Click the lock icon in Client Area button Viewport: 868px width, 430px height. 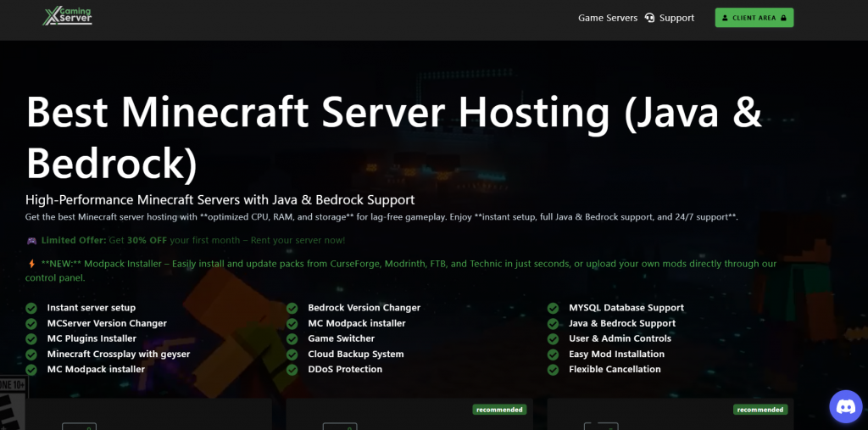(783, 18)
